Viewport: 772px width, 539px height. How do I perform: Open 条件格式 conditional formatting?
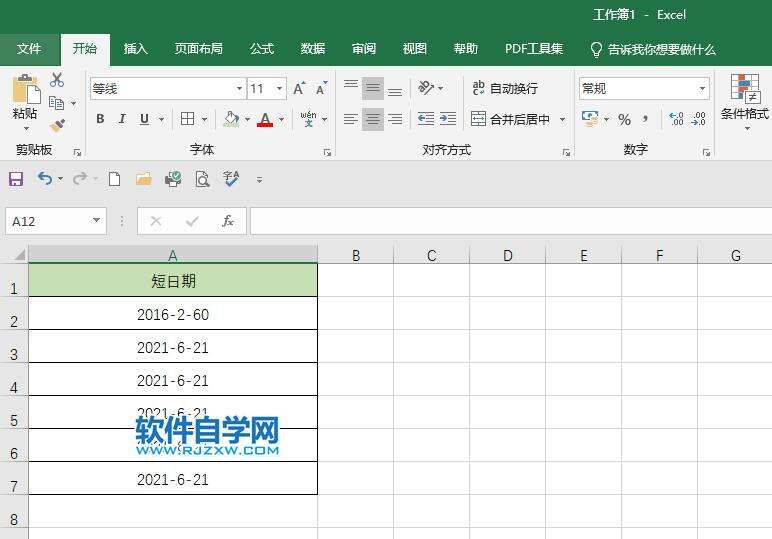745,102
